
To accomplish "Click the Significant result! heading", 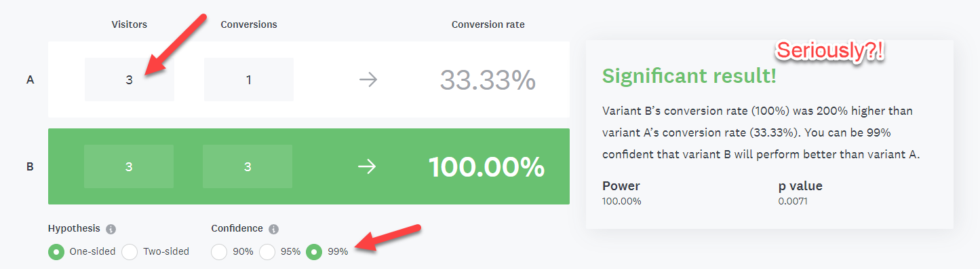I will click(689, 76).
